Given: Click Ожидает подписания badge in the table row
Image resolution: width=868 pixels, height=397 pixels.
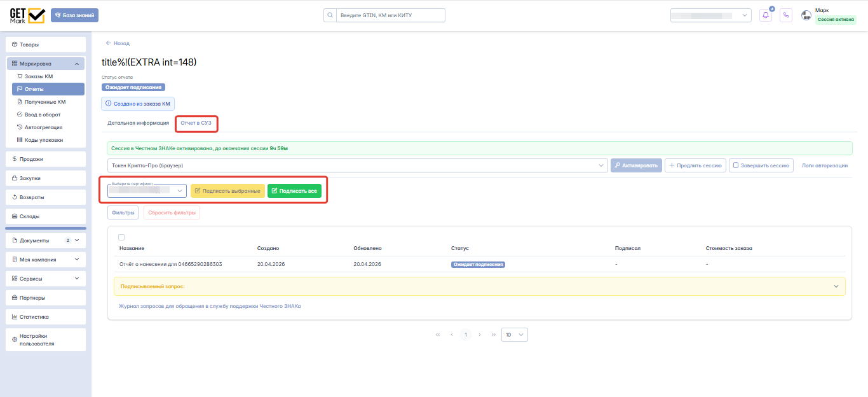Looking at the screenshot, I should (x=478, y=264).
